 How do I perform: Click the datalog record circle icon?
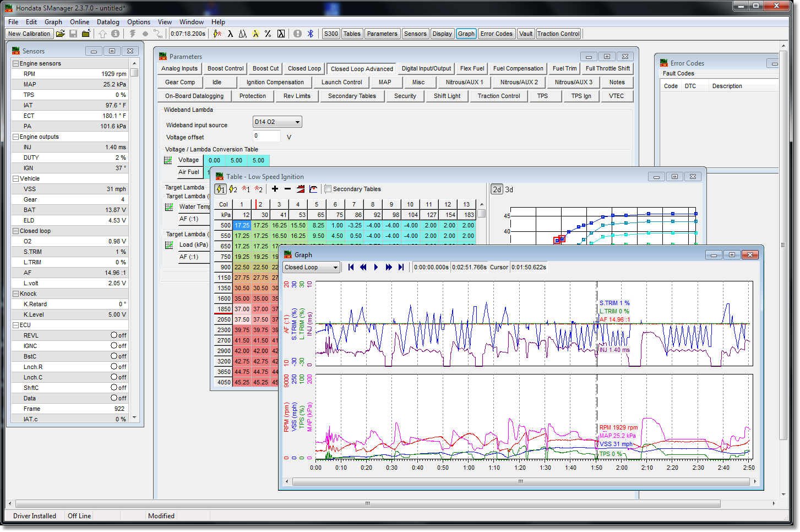(145, 34)
